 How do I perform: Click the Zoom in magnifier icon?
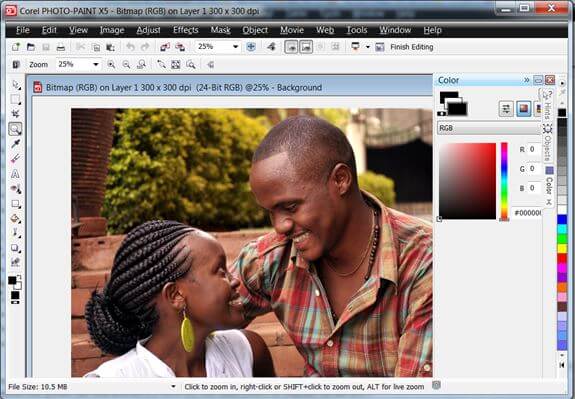pyautogui.click(x=111, y=65)
